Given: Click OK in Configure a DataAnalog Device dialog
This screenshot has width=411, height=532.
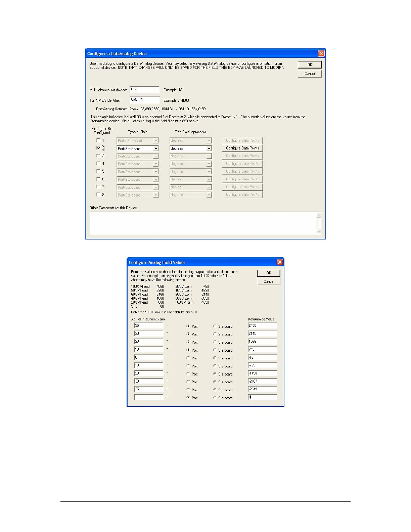Looking at the screenshot, I should [x=310, y=65].
